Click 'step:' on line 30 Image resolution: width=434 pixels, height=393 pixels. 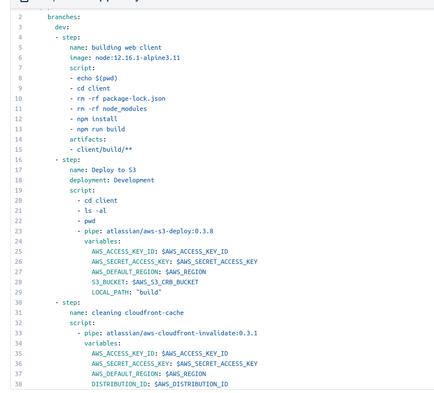point(71,303)
